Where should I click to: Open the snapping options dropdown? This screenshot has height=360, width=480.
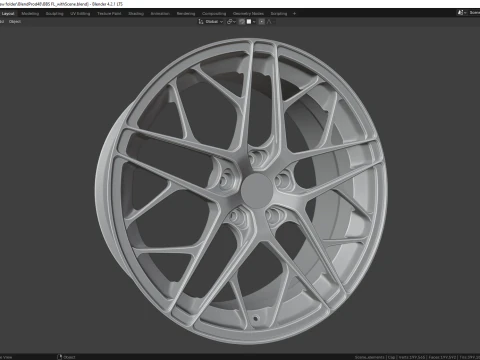coord(251,22)
